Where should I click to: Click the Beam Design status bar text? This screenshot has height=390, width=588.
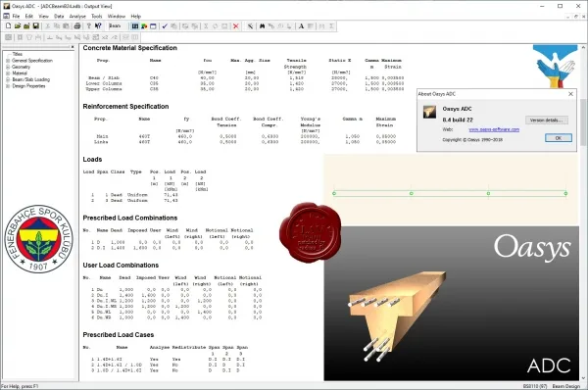[x=565, y=386]
